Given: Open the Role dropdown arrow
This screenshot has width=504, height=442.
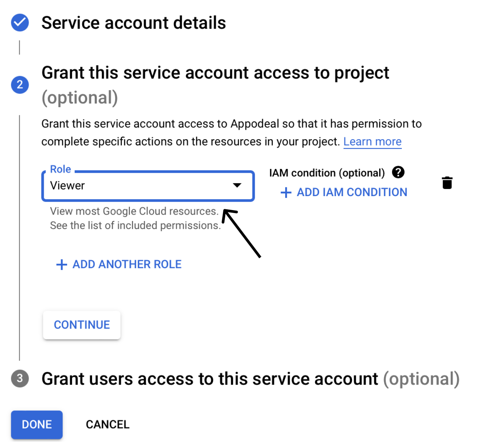Looking at the screenshot, I should click(237, 185).
